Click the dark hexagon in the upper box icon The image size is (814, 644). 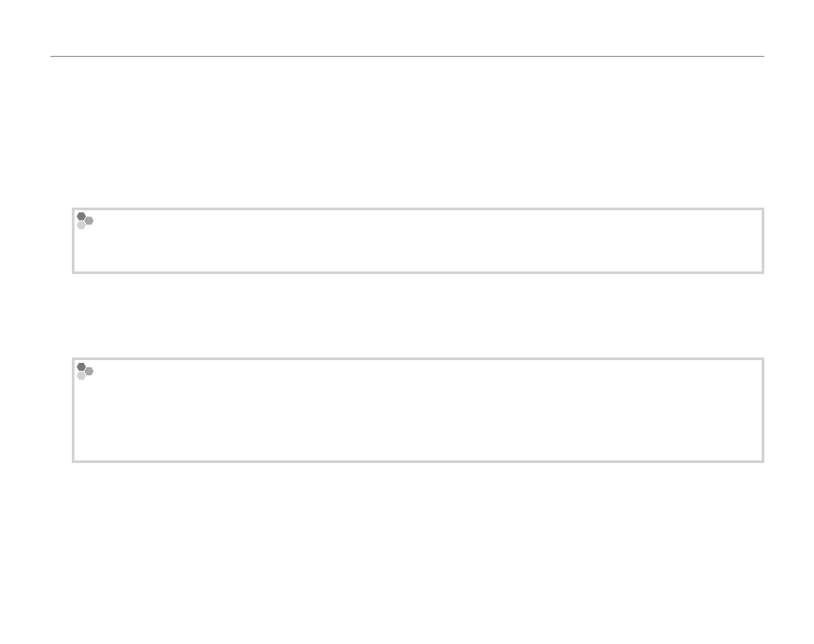click(82, 216)
